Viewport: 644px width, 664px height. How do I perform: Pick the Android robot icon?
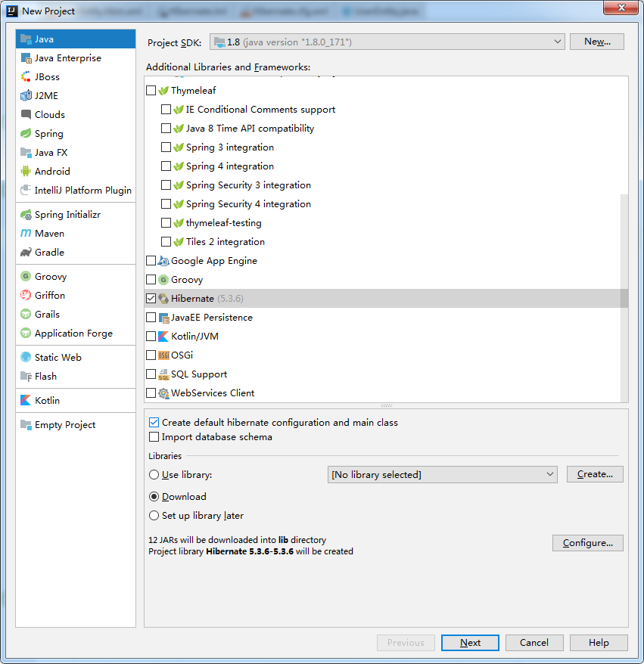[x=26, y=171]
